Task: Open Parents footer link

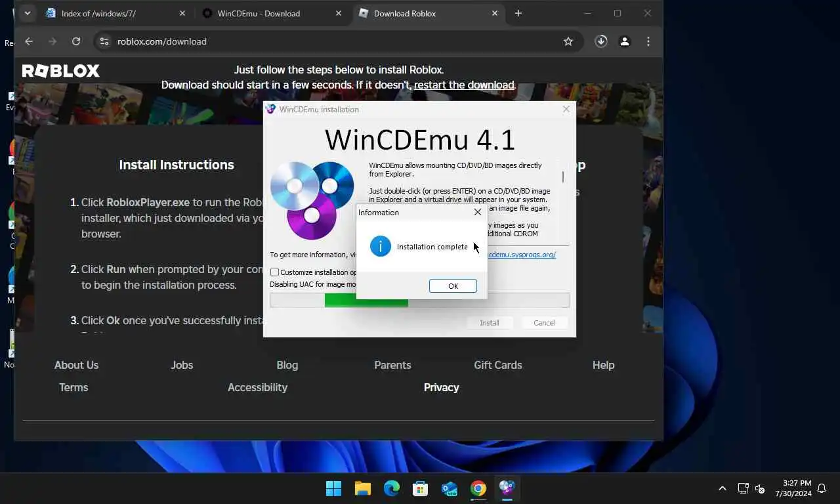Action: (x=392, y=365)
